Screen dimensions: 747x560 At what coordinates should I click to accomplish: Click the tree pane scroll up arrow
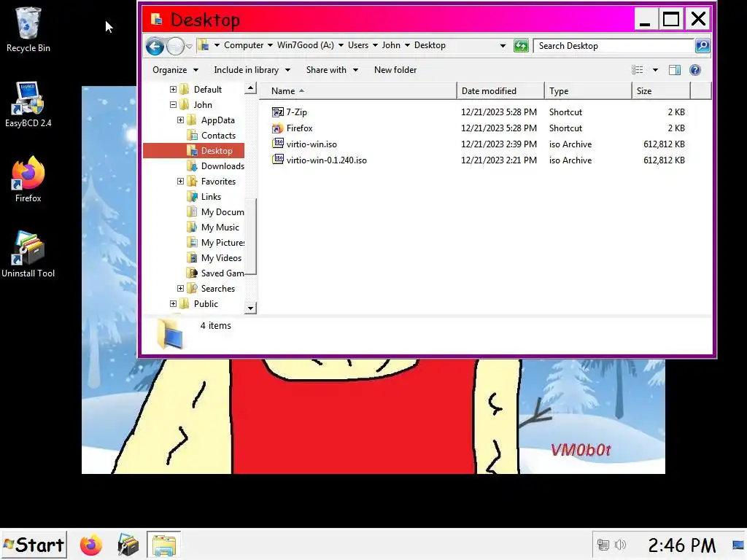[251, 88]
